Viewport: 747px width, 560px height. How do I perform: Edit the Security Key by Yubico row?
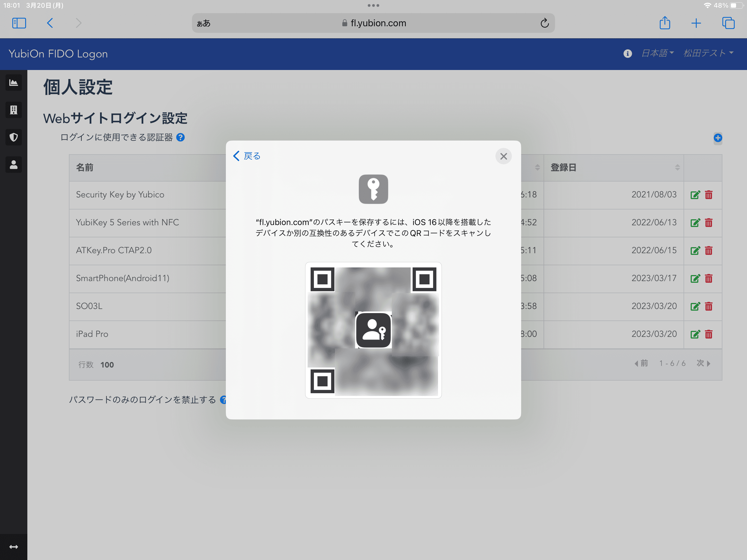coord(695,195)
